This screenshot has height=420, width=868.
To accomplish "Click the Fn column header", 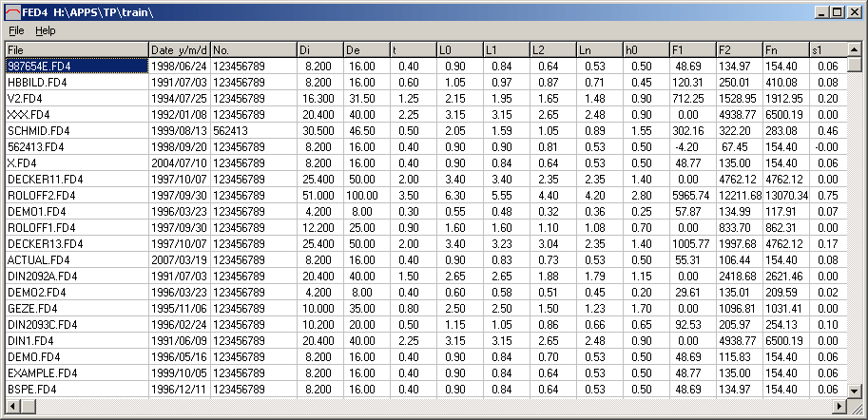I will [x=785, y=48].
